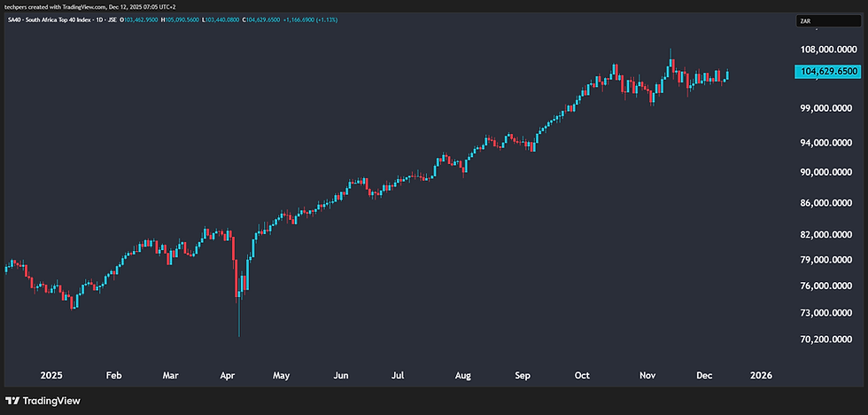Click the Sep label on time axis

pos(523,376)
